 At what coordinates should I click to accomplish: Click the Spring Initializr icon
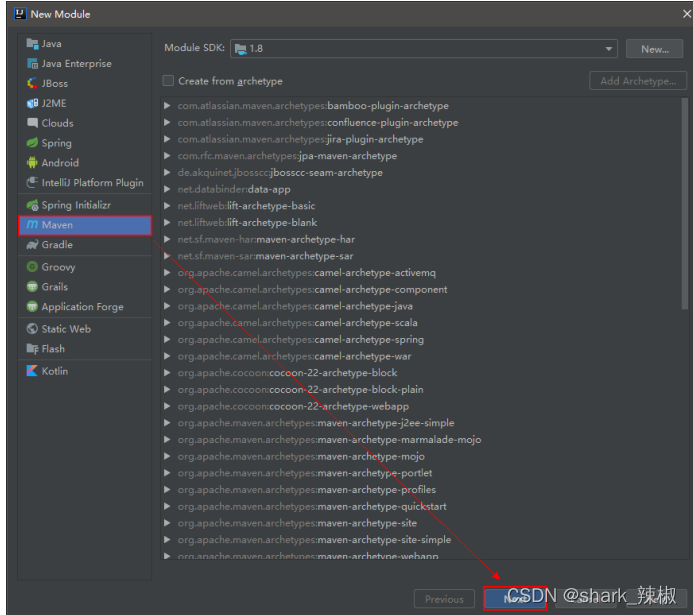click(33, 205)
